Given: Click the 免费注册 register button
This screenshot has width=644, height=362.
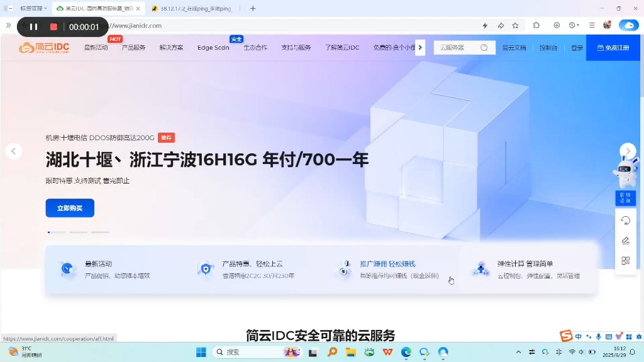Looking at the screenshot, I should point(613,48).
